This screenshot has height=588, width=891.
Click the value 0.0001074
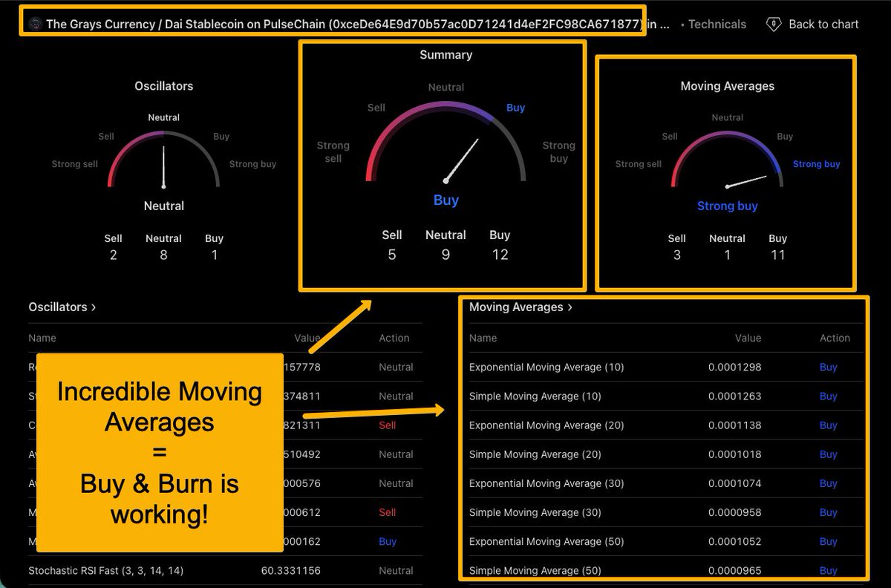(734, 483)
